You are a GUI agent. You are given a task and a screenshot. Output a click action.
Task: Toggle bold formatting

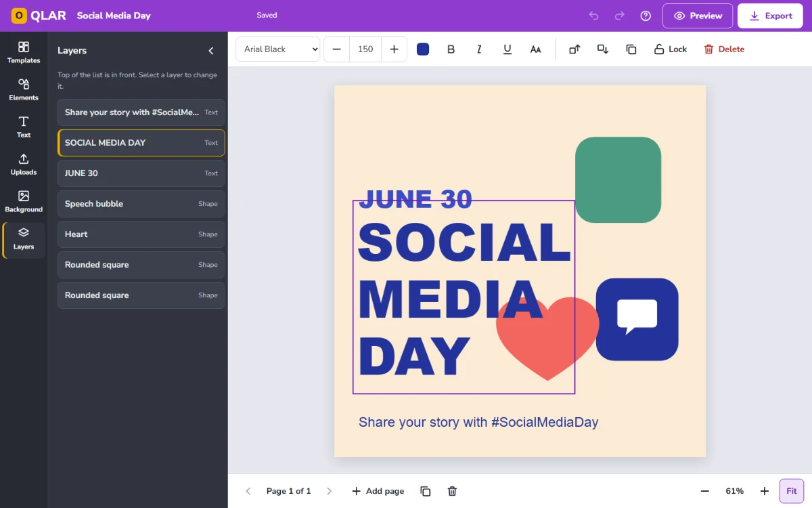tap(451, 49)
